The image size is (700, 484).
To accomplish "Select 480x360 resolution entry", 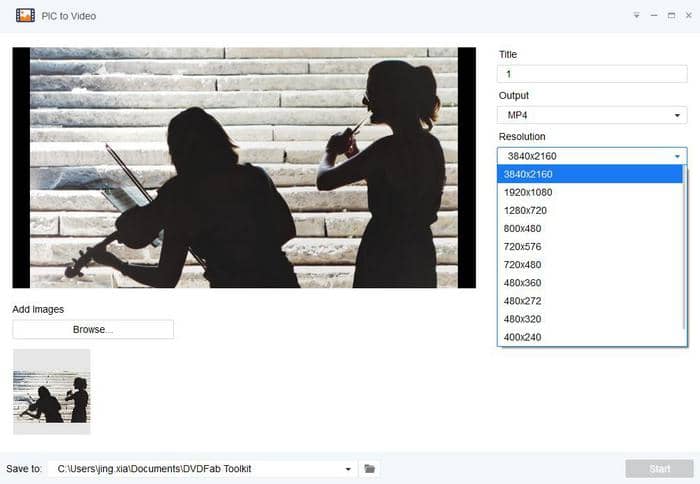I will tap(590, 283).
